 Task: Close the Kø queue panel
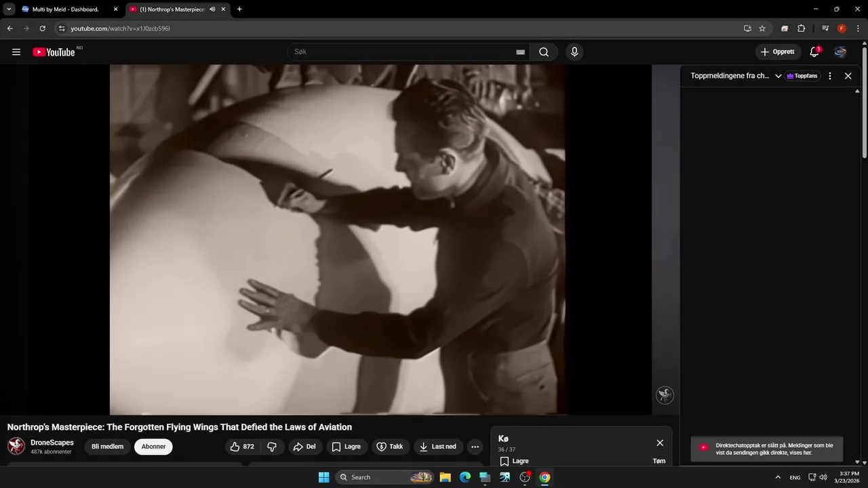(x=660, y=443)
